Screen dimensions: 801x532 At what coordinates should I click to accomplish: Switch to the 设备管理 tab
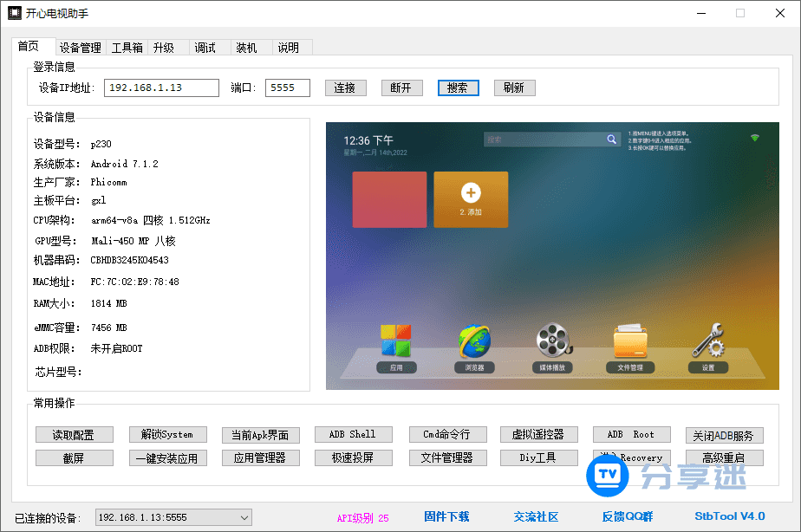click(x=81, y=48)
